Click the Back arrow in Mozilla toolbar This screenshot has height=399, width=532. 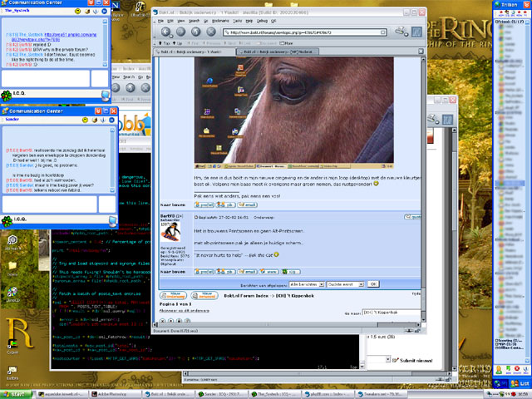click(165, 31)
